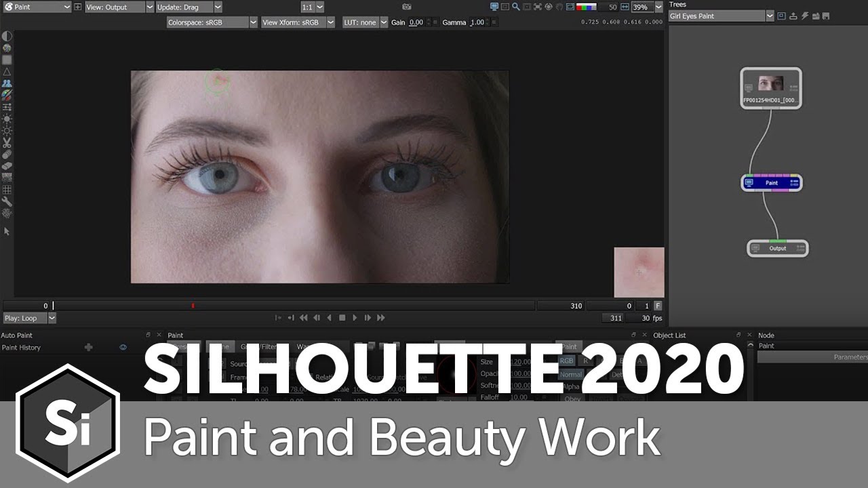Viewport: 868px width, 488px height.
Task: Click the camera snapshot icon above the viewer
Action: click(407, 7)
